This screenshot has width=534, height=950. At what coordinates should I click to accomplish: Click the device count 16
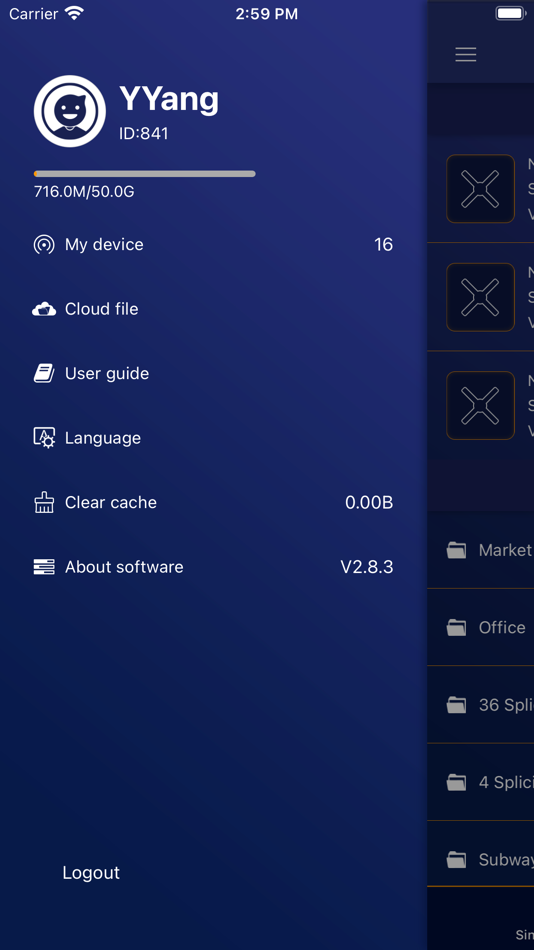[x=383, y=245]
